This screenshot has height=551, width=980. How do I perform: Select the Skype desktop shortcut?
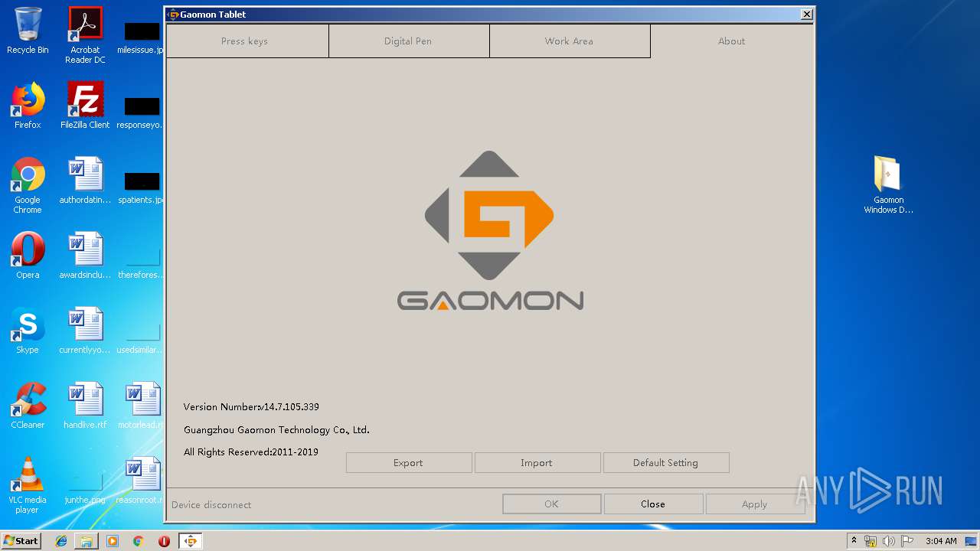28,331
